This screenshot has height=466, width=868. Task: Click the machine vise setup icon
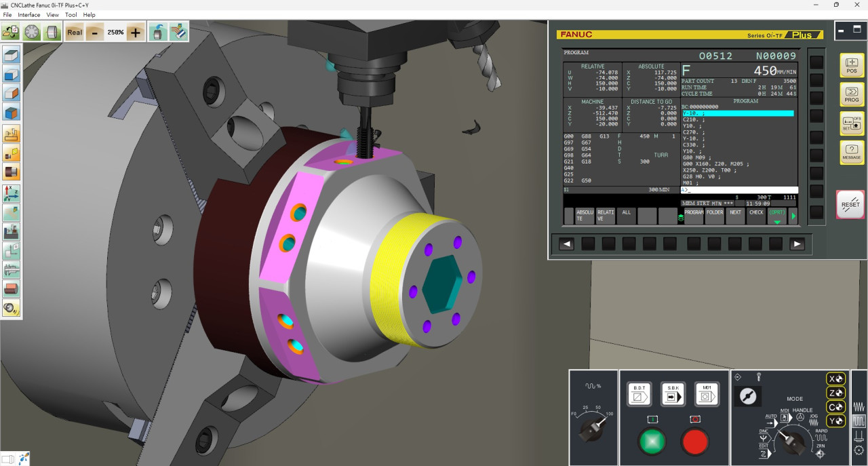[12, 232]
